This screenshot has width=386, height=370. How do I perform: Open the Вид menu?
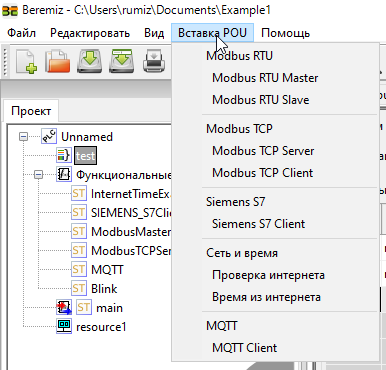click(154, 33)
